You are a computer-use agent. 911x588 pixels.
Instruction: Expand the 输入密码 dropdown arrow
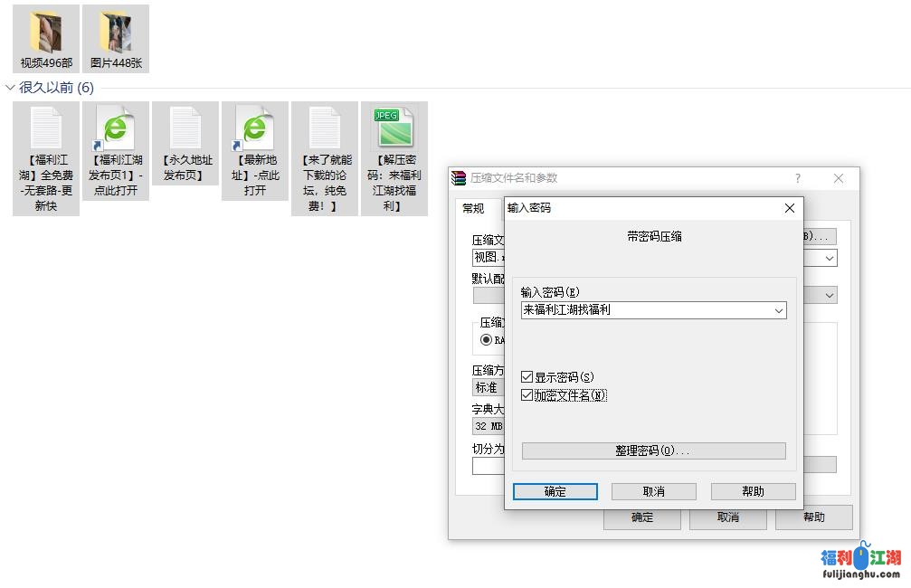(778, 310)
